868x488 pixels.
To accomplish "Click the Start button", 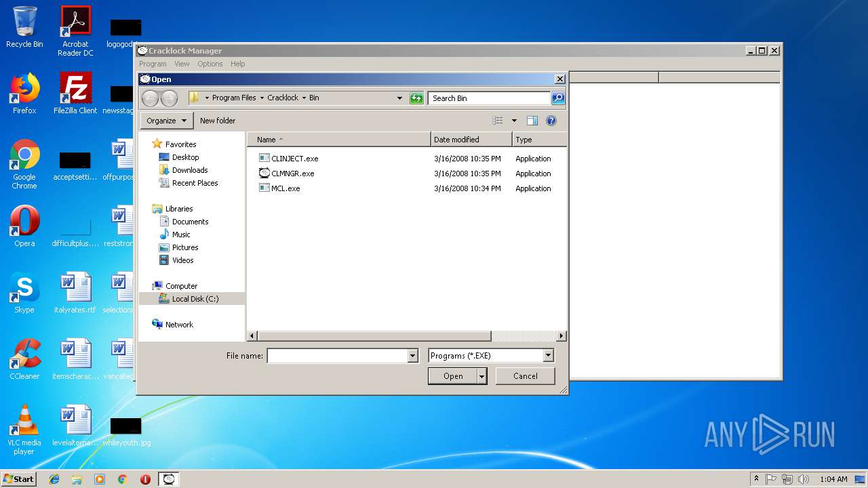I will pos(18,479).
